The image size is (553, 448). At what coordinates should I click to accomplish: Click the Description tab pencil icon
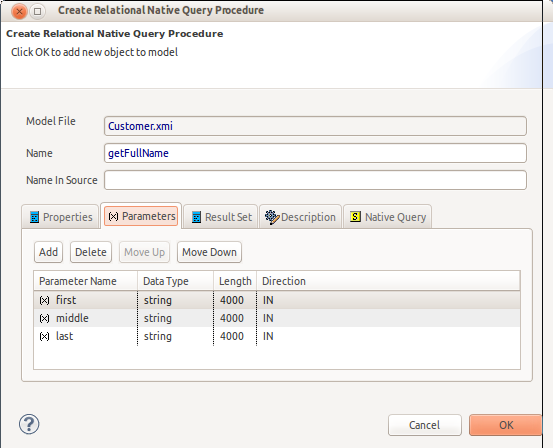[272, 217]
